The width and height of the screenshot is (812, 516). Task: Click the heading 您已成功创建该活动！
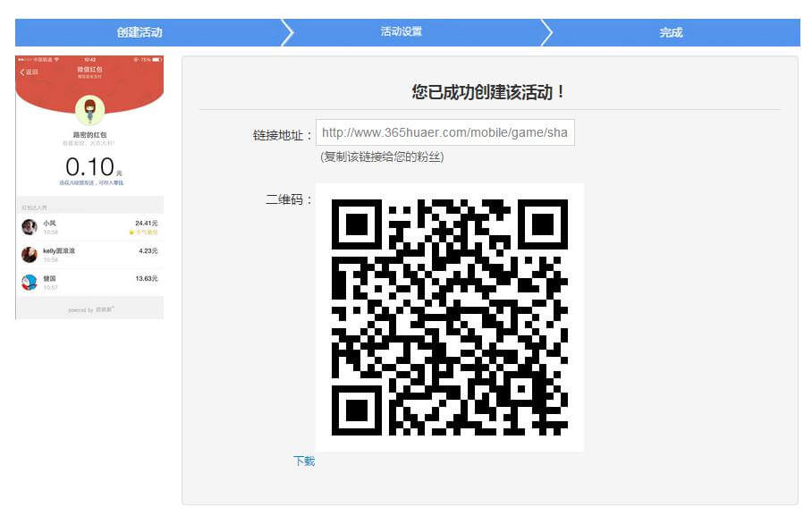coord(487,92)
